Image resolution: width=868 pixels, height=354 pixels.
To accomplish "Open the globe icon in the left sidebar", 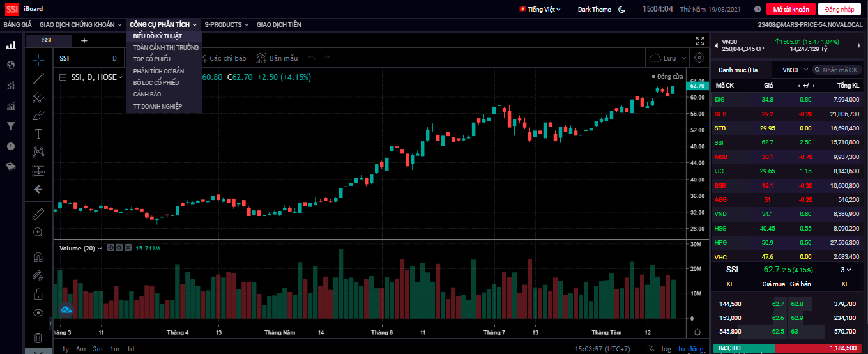I will pyautogui.click(x=11, y=65).
